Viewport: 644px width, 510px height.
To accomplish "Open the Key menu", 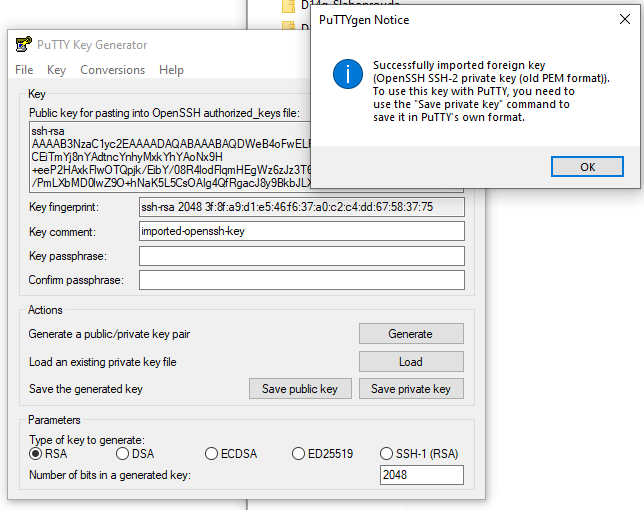I will coord(57,70).
